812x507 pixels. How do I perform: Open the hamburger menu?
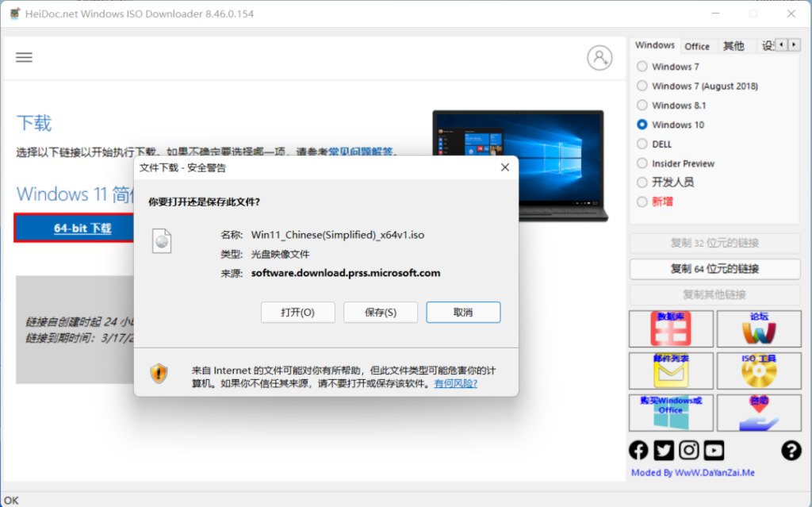coord(24,57)
